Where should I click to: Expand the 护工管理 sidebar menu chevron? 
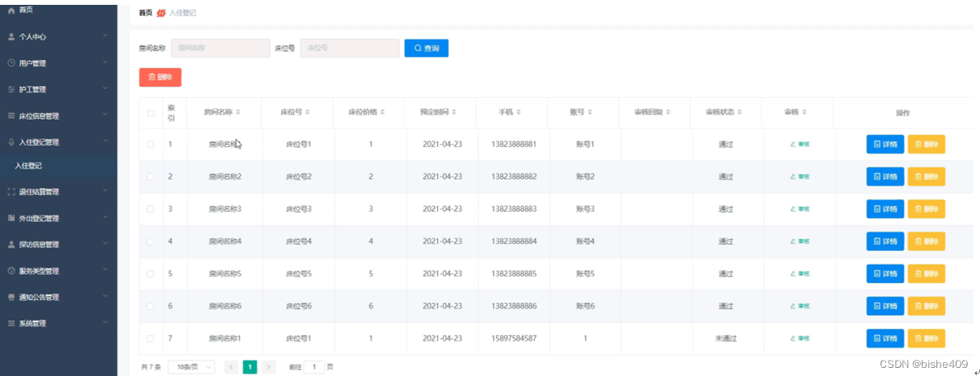[x=105, y=89]
